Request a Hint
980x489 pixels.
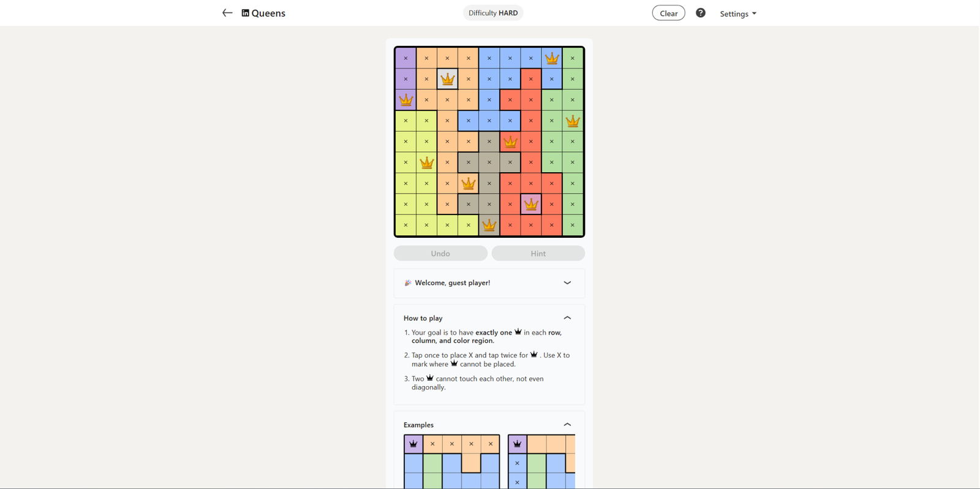[x=538, y=253]
